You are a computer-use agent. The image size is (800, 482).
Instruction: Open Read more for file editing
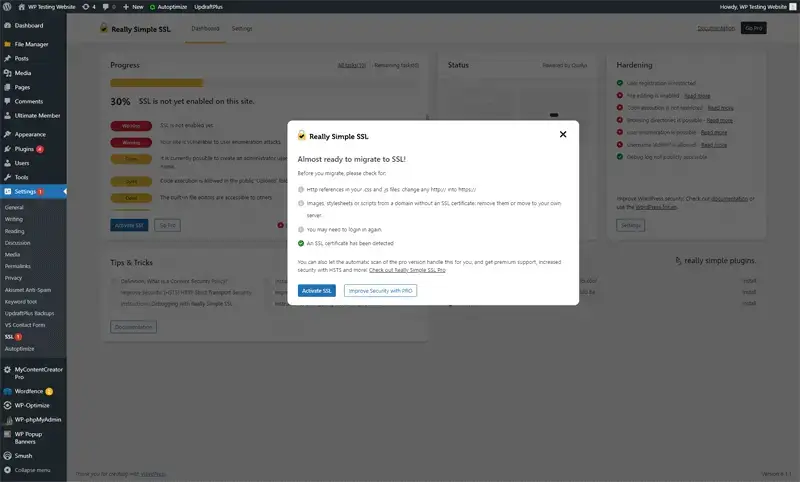tap(697, 96)
